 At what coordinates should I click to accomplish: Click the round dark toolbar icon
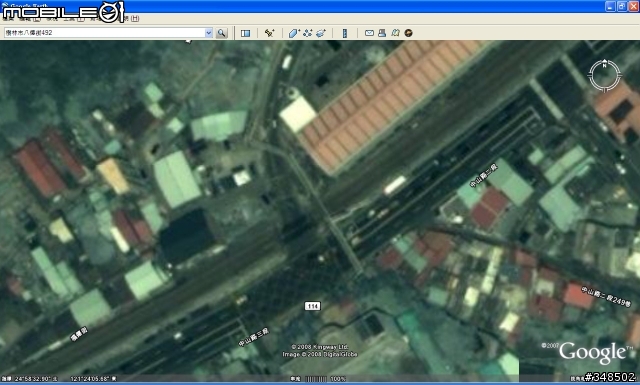click(408, 33)
